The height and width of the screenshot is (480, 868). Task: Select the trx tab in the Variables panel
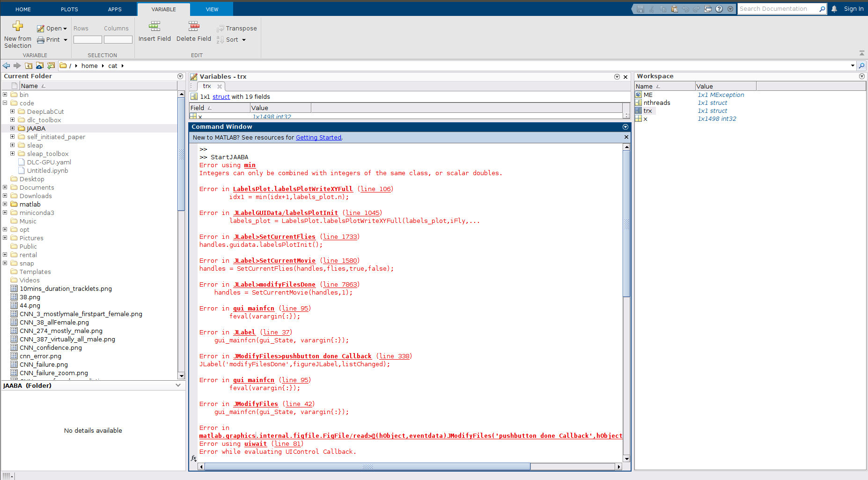[206, 86]
